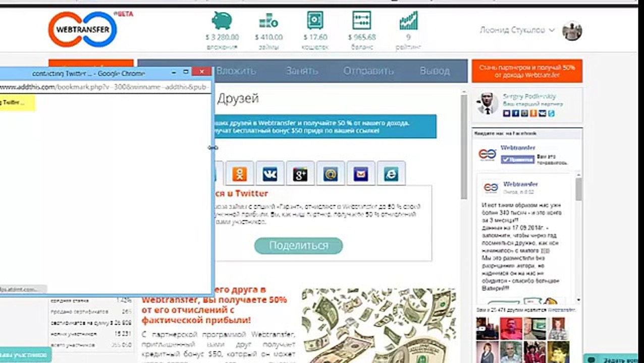The image size is (644, 363).
Task: Open the abacus balance icon
Action: (361, 20)
